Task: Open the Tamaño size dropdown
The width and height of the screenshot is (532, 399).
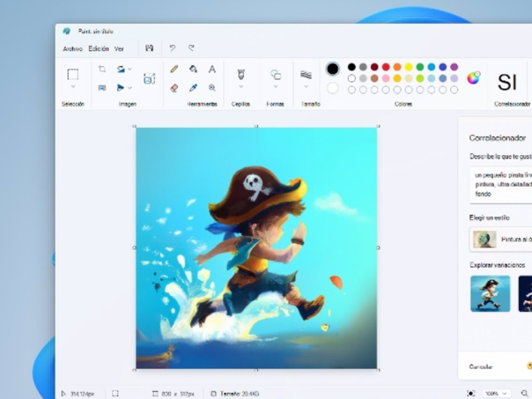Action: point(306,87)
